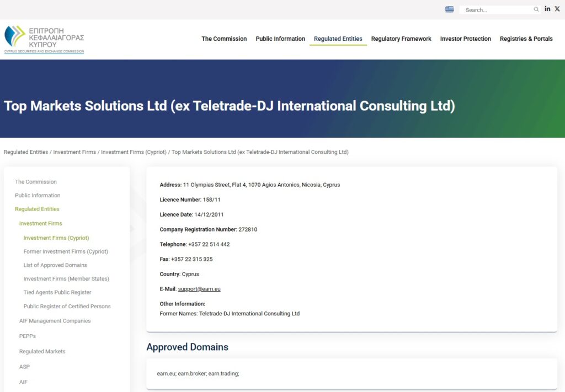Type in the Search input field
Screen dimensions: 565x392
pyautogui.click(x=497, y=10)
